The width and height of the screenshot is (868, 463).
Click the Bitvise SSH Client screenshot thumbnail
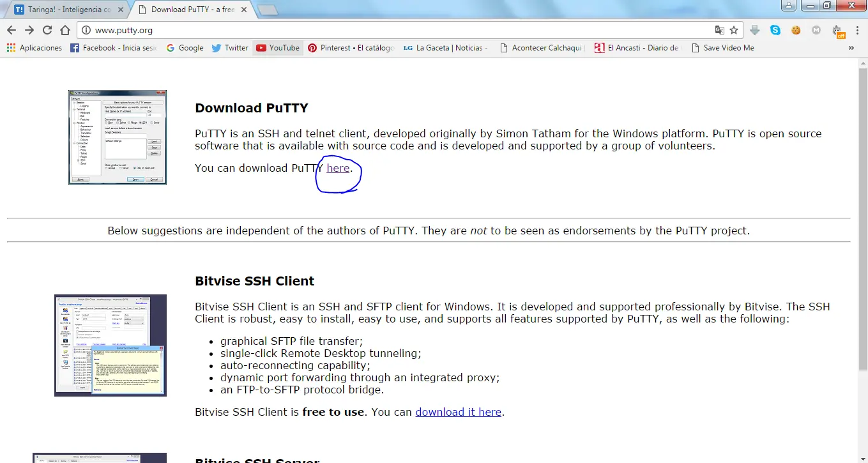(x=110, y=345)
